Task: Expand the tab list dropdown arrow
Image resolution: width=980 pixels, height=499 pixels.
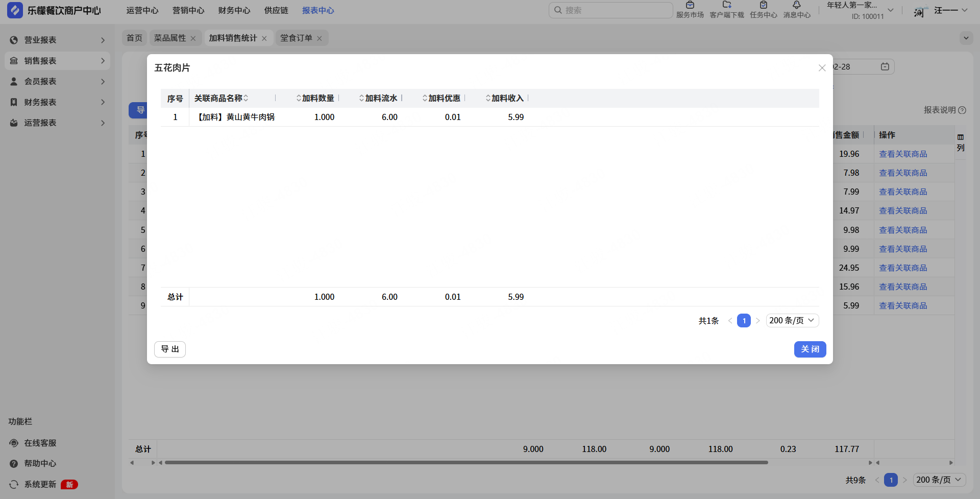Action: (x=966, y=38)
